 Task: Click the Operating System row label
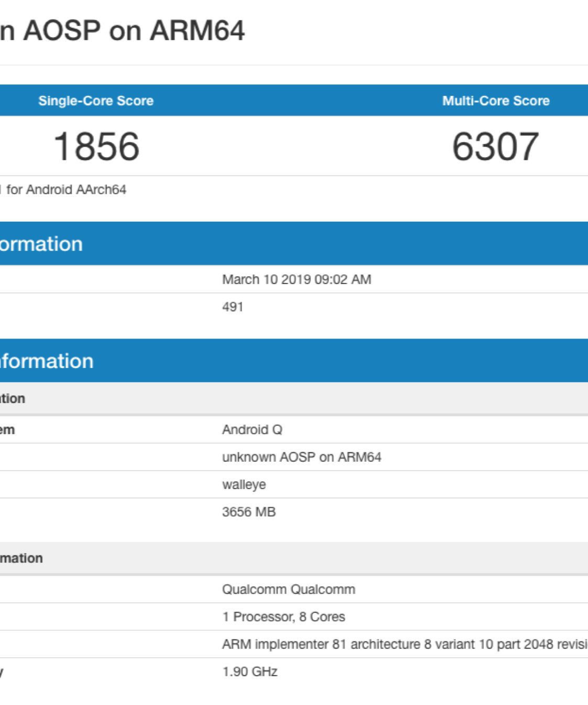[x=7, y=430]
